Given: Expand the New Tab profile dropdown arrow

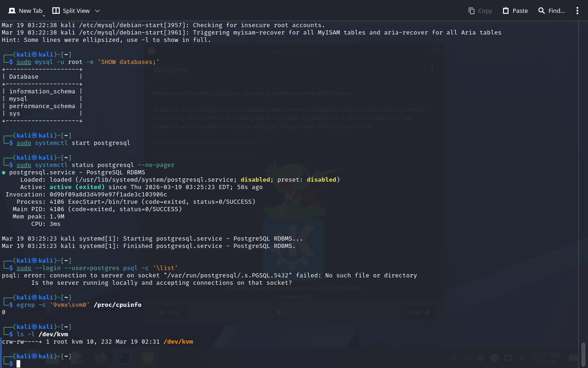Looking at the screenshot, I should point(43,16).
